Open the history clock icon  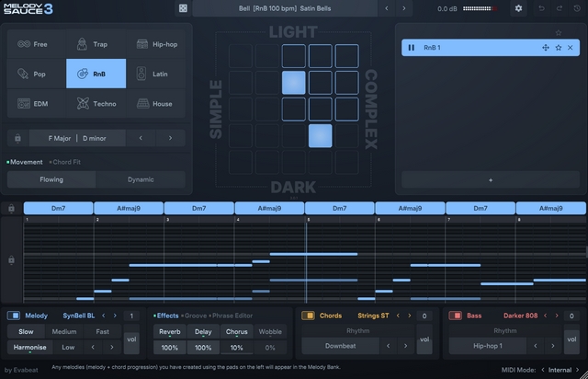click(577, 8)
